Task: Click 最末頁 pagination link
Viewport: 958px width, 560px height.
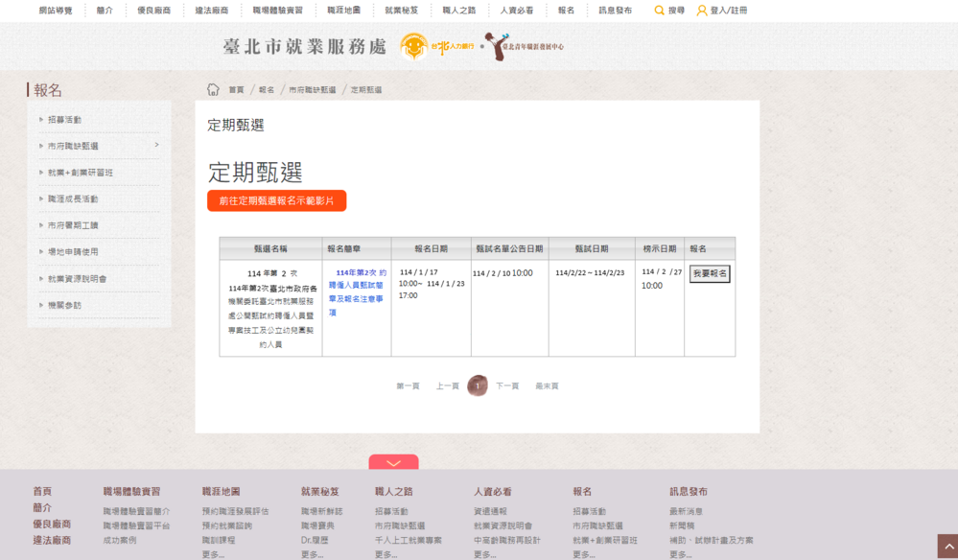Action: 547,385
